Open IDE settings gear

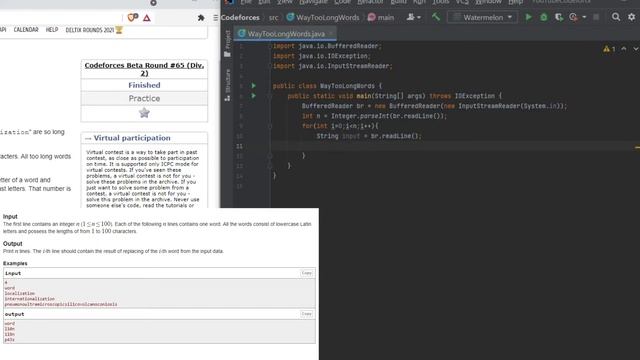click(631, 17)
